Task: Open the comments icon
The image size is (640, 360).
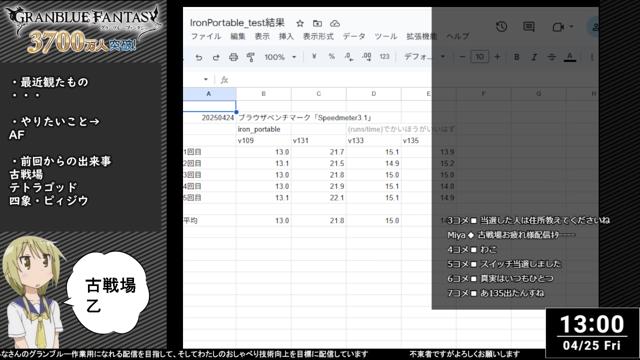Action: click(x=529, y=27)
